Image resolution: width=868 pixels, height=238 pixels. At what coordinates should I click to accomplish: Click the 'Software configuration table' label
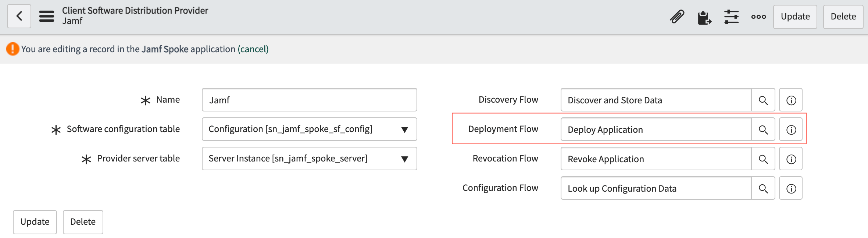point(123,129)
